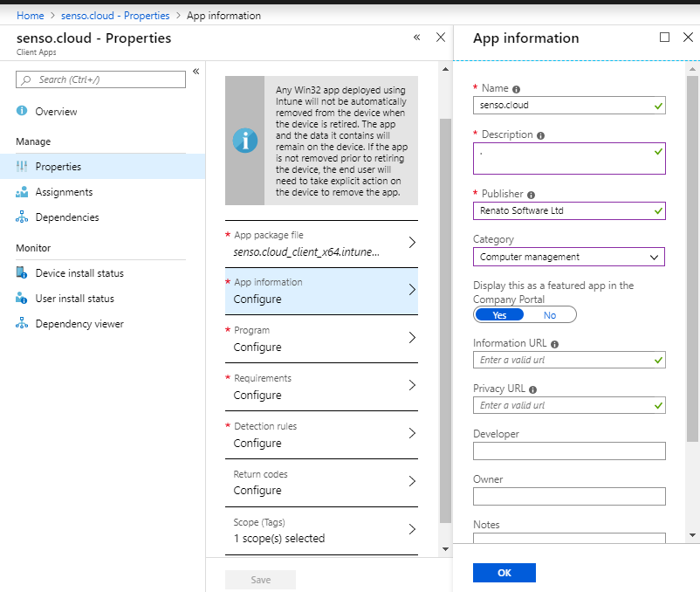Click the Home breadcrumb link
700x592 pixels.
pos(31,16)
